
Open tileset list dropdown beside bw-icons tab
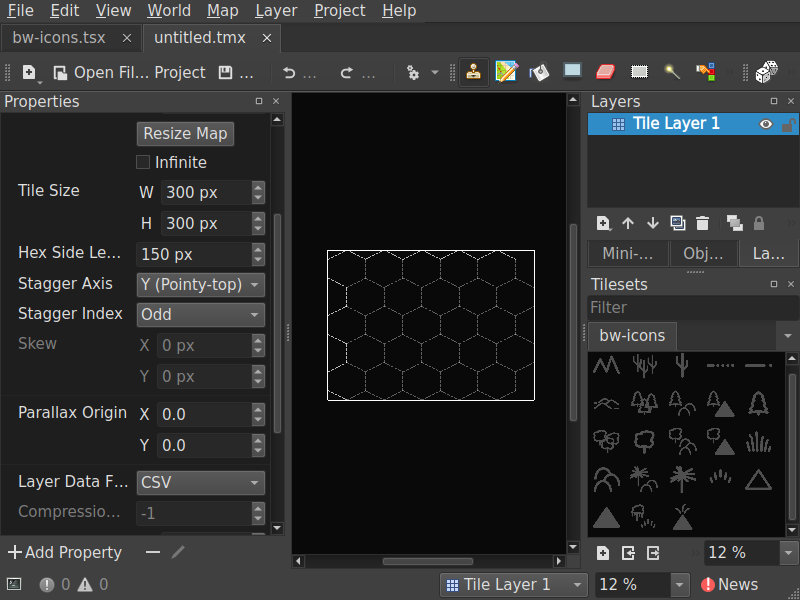point(788,336)
